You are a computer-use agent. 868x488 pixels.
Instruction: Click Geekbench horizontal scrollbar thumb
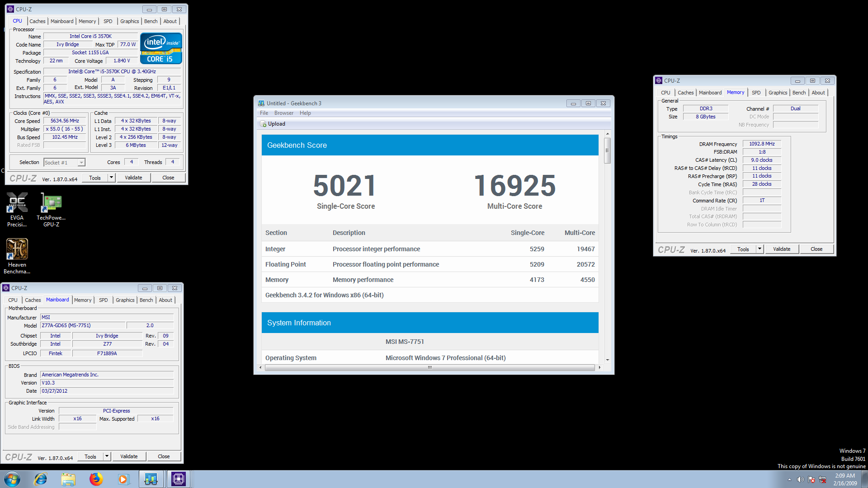(x=430, y=367)
